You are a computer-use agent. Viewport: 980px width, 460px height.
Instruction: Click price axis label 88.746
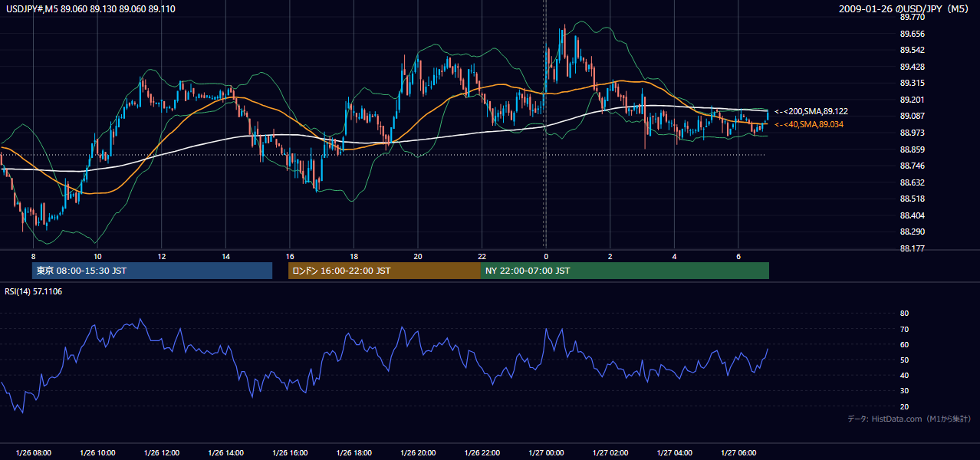(912, 166)
